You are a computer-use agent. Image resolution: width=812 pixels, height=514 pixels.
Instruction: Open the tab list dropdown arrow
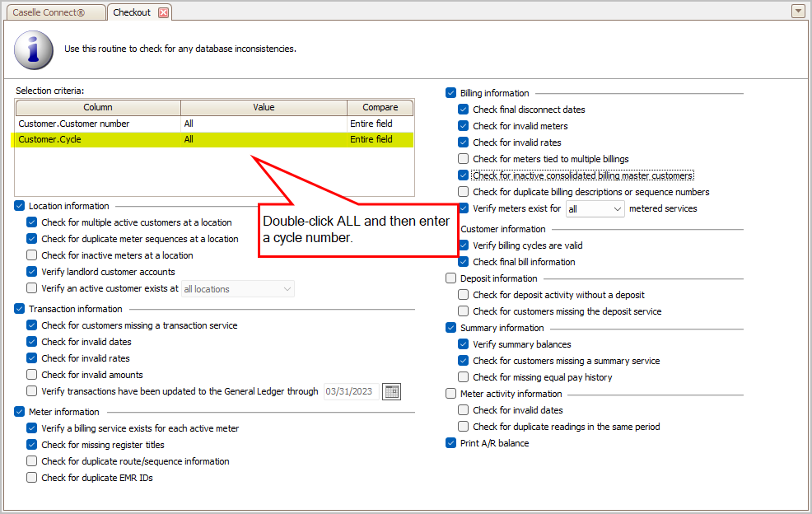point(798,11)
